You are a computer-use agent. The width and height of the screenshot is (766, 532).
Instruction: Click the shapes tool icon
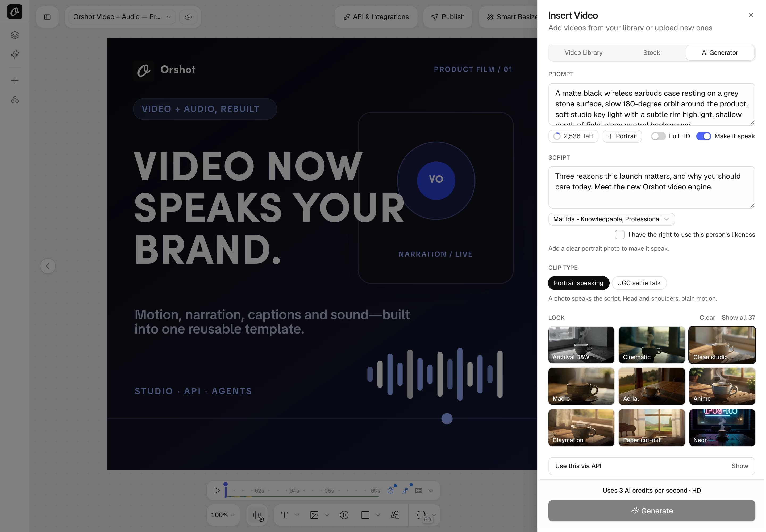(395, 515)
